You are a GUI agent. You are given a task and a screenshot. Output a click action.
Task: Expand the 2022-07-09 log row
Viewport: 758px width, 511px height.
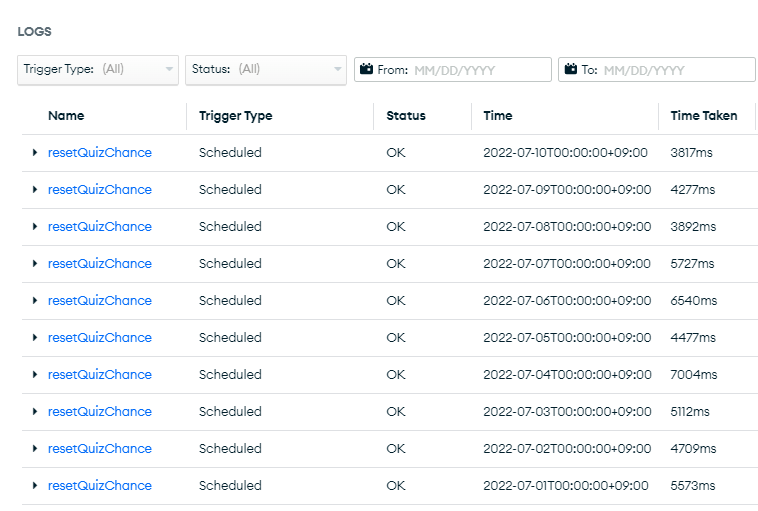tap(35, 190)
